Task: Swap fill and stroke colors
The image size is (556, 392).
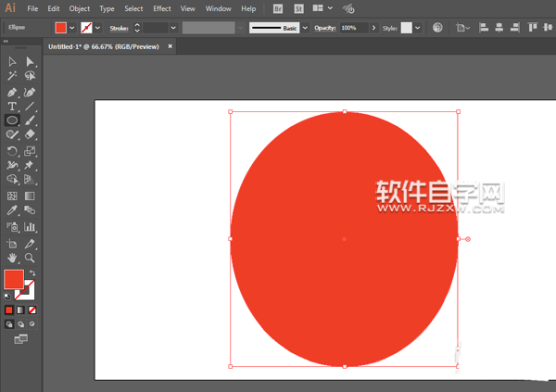Action: click(x=31, y=272)
